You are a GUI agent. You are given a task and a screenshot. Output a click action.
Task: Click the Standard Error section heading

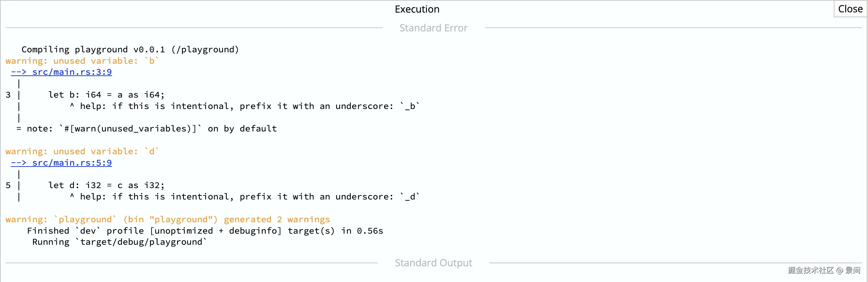pyautogui.click(x=433, y=28)
